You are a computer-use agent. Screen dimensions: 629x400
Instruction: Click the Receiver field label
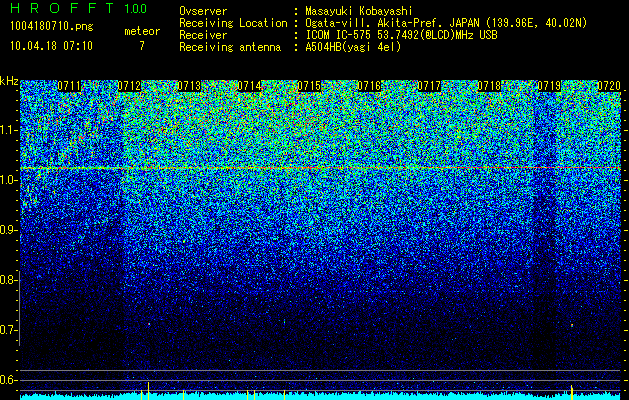pos(203,35)
